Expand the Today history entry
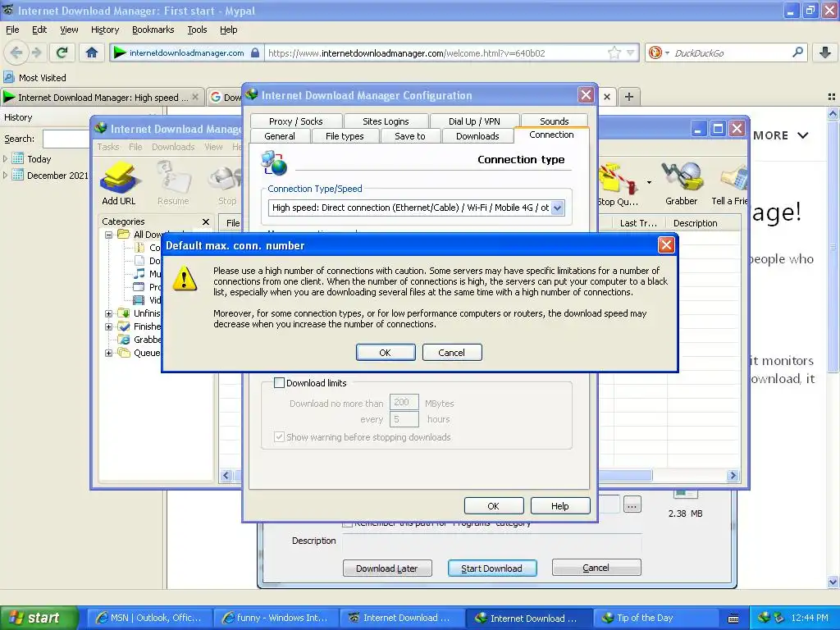840x630 pixels. click(x=6, y=158)
